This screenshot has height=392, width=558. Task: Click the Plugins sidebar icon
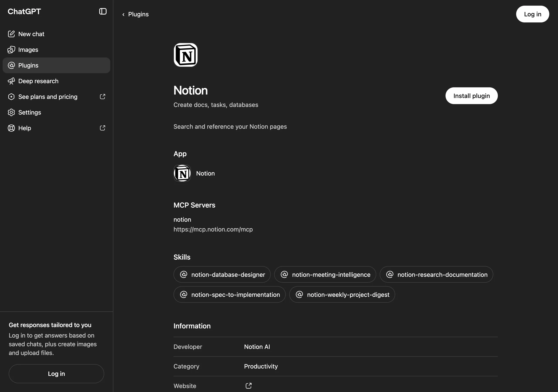pos(11,65)
